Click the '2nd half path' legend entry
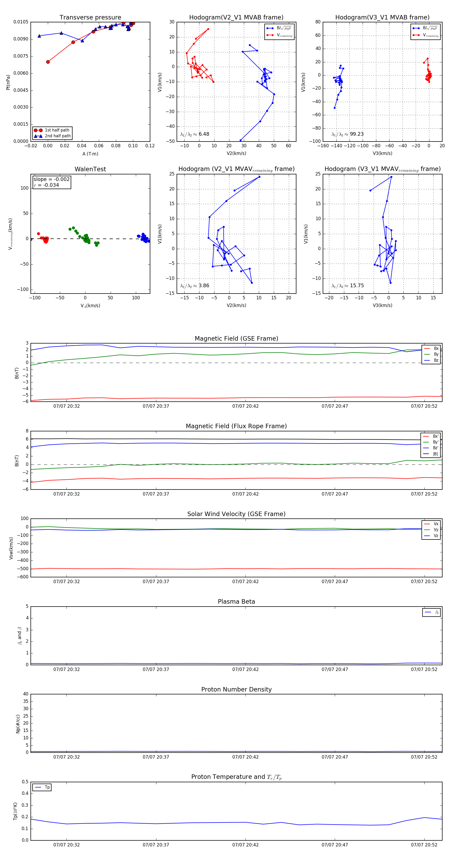473x868 pixels. coord(52,136)
